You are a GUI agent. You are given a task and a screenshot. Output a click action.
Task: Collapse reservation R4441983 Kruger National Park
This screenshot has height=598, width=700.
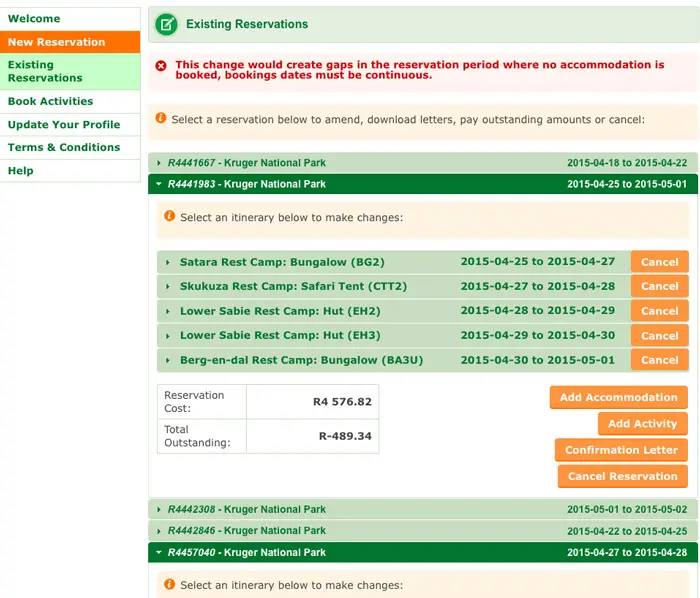click(x=423, y=184)
